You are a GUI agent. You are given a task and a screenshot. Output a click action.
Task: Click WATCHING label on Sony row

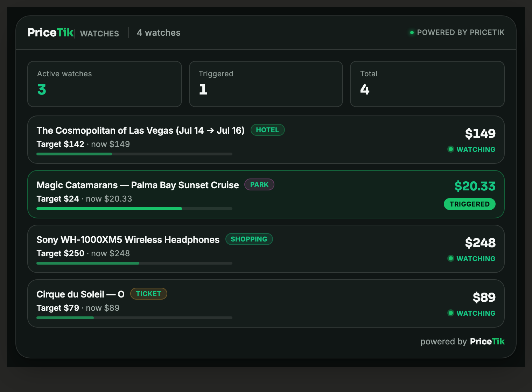click(476, 259)
